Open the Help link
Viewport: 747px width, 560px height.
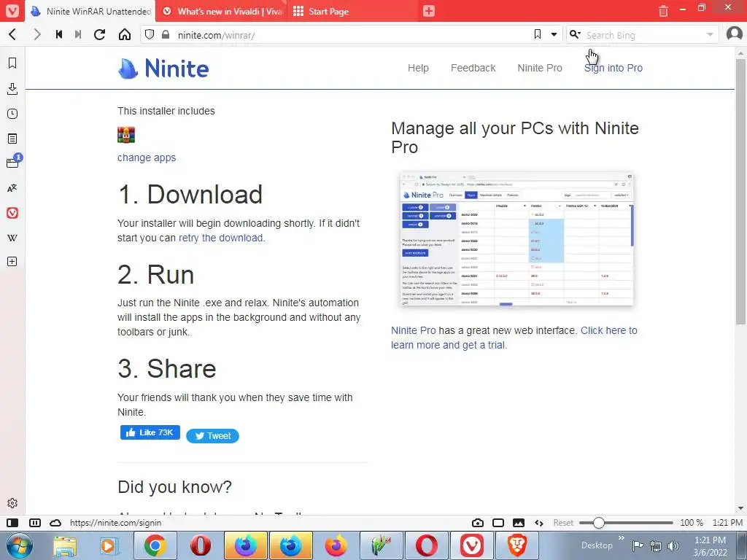click(x=418, y=68)
